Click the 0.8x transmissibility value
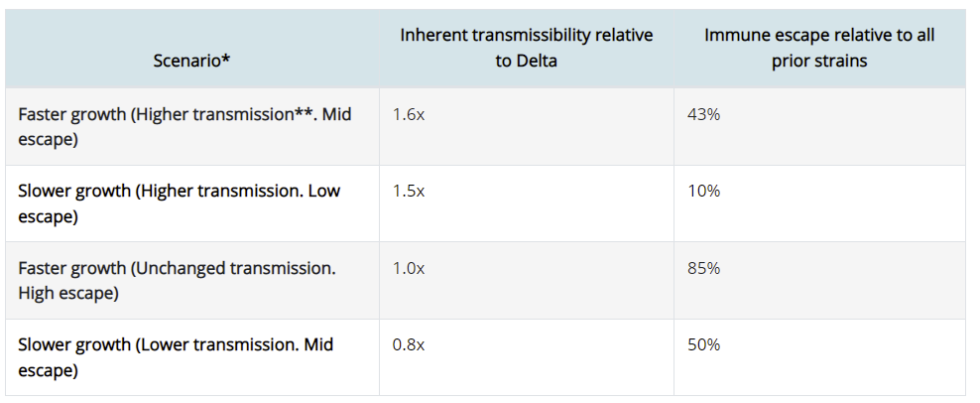980x403 pixels. pos(409,344)
